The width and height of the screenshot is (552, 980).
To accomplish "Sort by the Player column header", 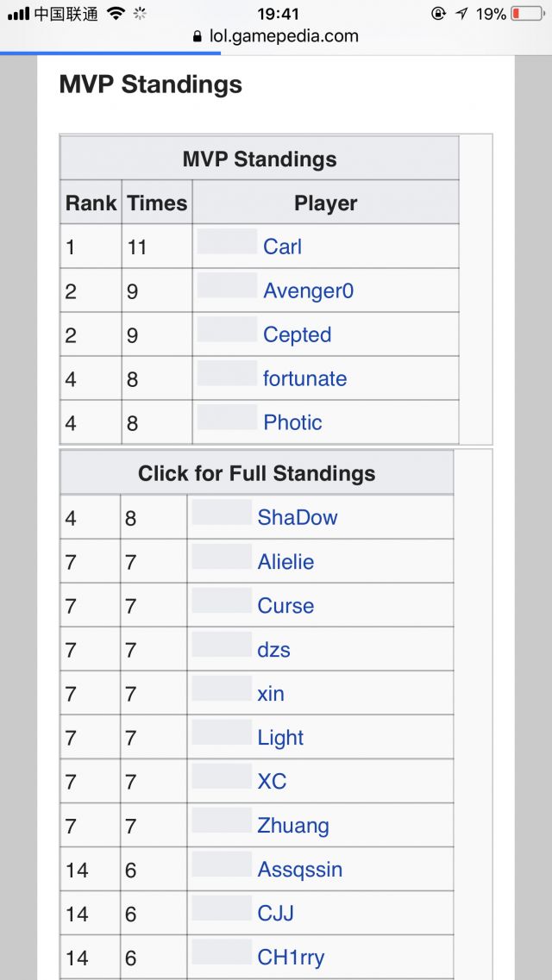I will coord(325,203).
